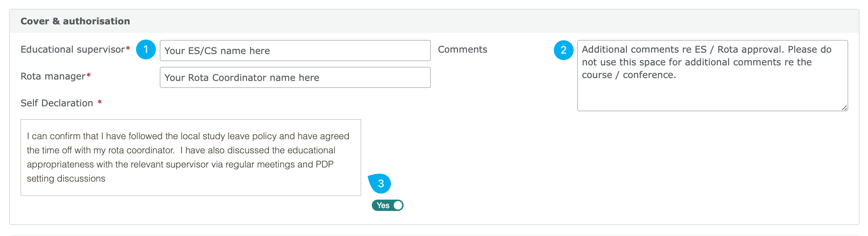
Task: Click the blue number 3 teardrop marker
Action: (x=380, y=183)
